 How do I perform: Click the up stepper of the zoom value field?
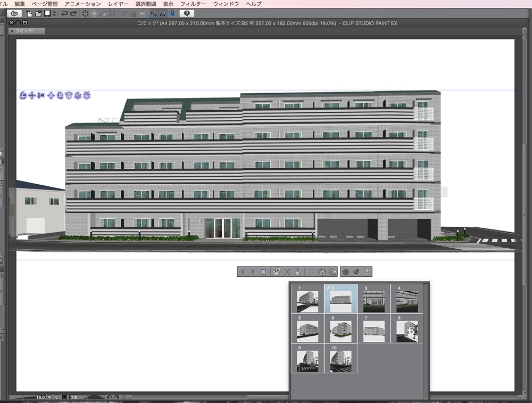pyautogui.click(x=57, y=397)
